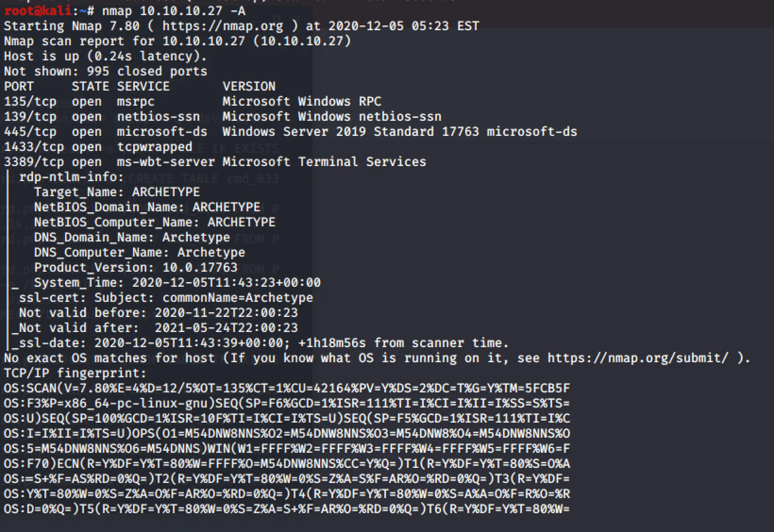Click the commonName=Archetype certificate subject
Viewport: 774px width, 532px height.
point(237,298)
